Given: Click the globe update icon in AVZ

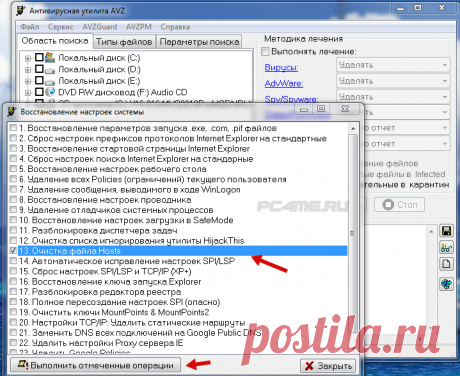Looking at the screenshot, I should click(x=446, y=284).
